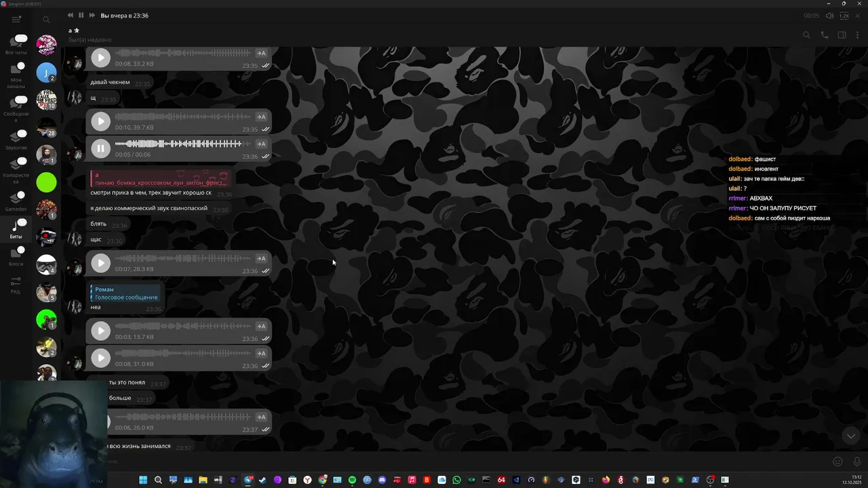Click message "я делаю коммерческий звук свинопаский"
The image size is (868, 488).
149,209
